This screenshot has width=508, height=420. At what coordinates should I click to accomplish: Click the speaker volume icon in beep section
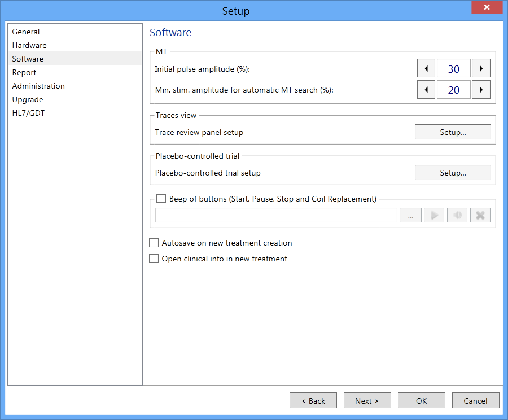pos(457,215)
